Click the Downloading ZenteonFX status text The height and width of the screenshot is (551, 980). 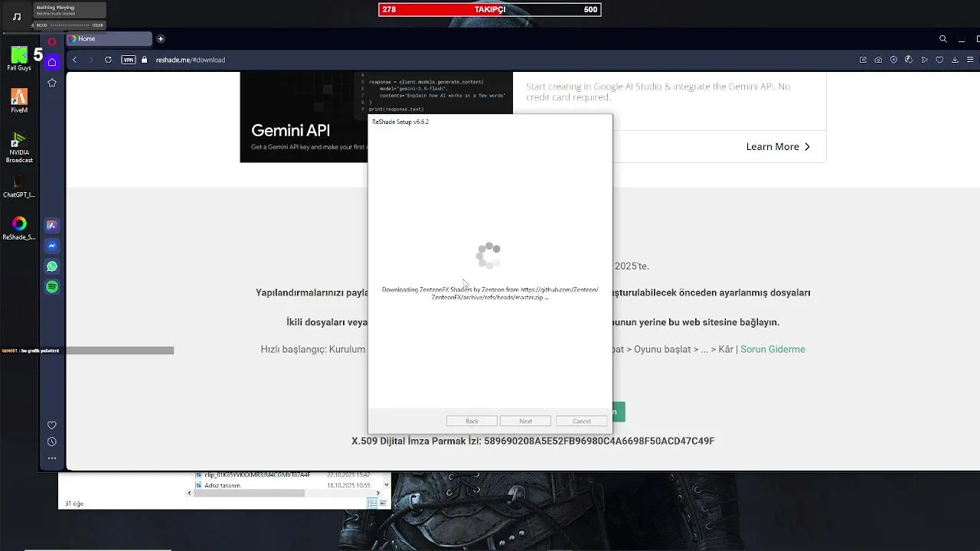pos(490,293)
